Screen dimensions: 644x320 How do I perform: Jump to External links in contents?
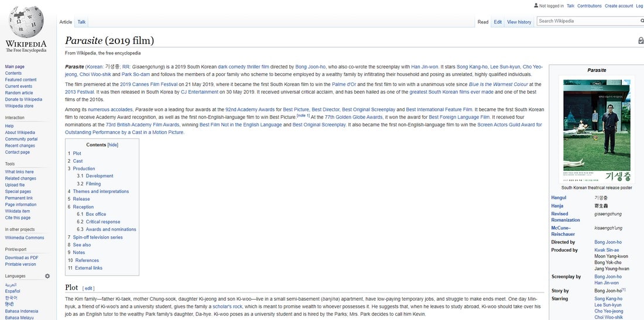click(89, 268)
